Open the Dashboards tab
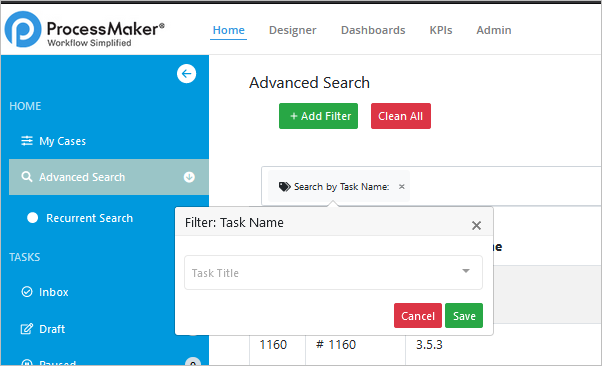This screenshot has height=366, width=602. point(373,30)
